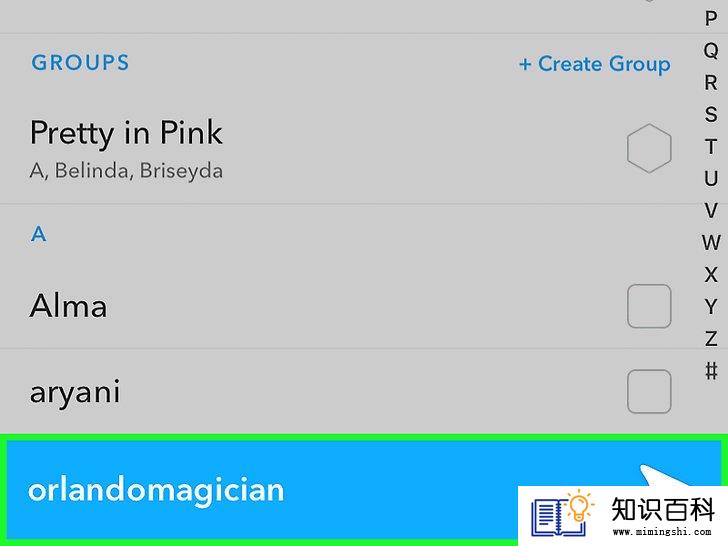728x546 pixels.
Task: Jump to letter V in index
Action: 710,210
